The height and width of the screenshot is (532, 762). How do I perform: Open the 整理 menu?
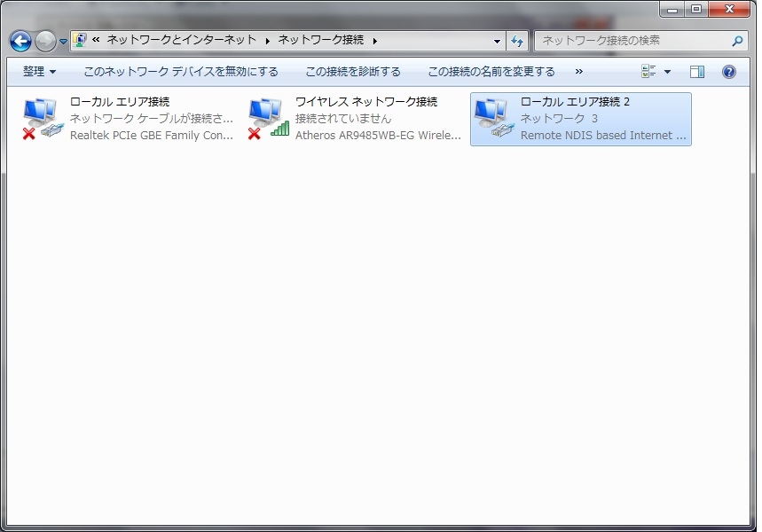[x=39, y=72]
